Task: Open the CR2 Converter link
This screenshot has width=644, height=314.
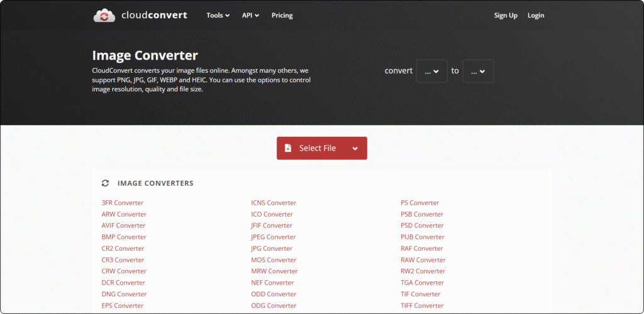Action: (123, 249)
